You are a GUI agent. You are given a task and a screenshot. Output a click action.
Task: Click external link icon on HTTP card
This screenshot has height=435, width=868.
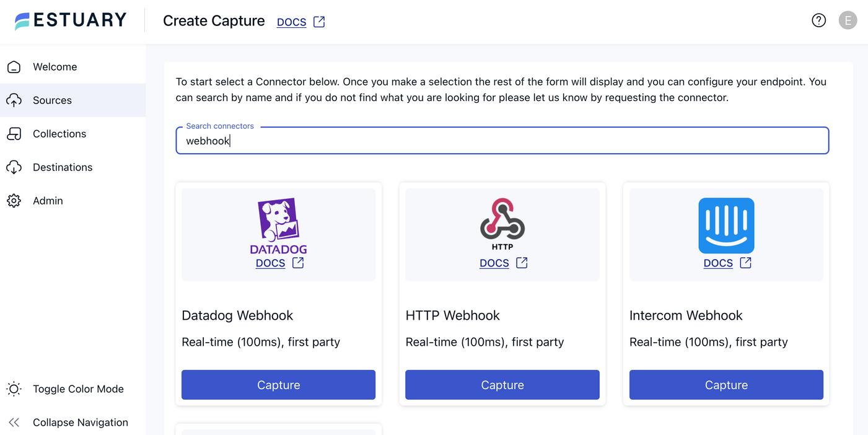point(522,263)
